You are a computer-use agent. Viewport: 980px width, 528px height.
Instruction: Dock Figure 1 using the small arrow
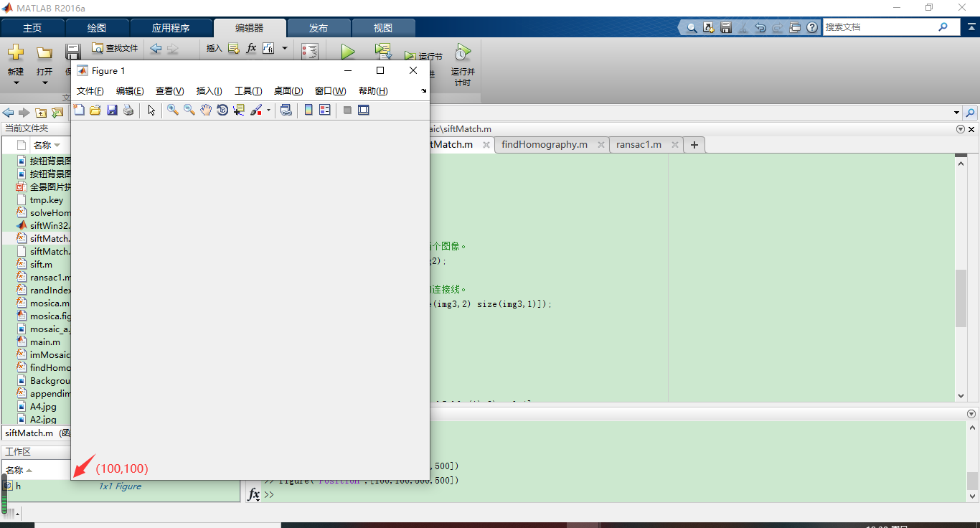423,91
